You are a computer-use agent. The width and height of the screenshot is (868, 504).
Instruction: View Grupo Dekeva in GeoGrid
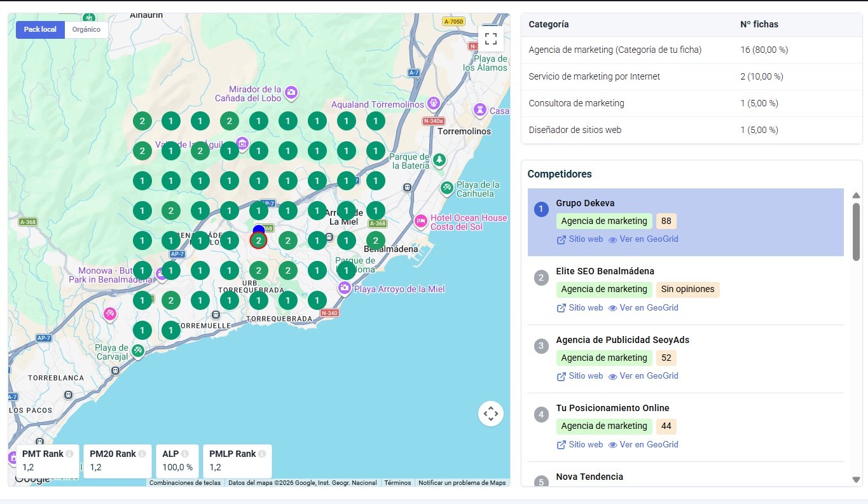(x=644, y=239)
